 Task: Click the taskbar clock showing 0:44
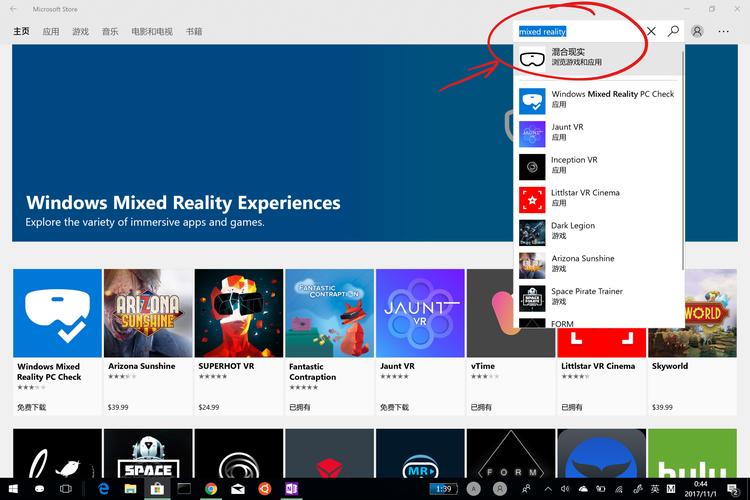coord(700,489)
